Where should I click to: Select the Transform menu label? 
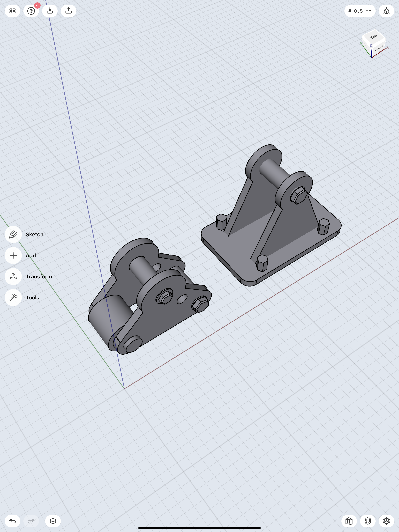point(39,277)
